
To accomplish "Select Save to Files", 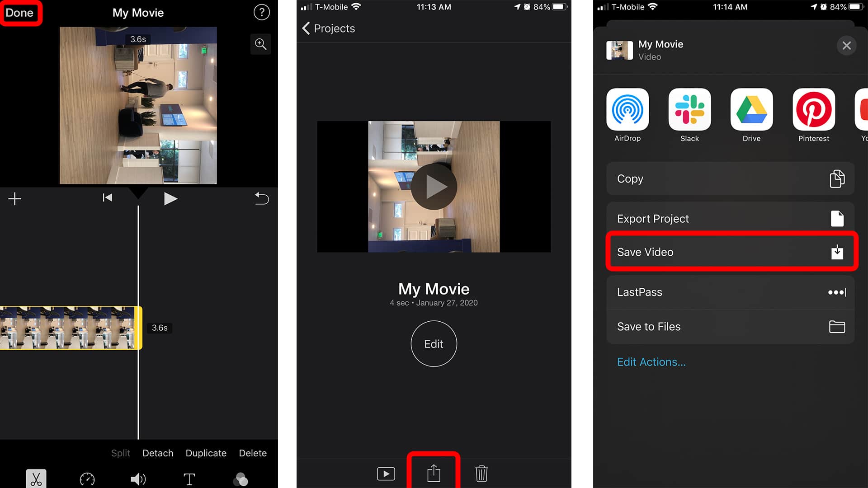I will [x=730, y=327].
